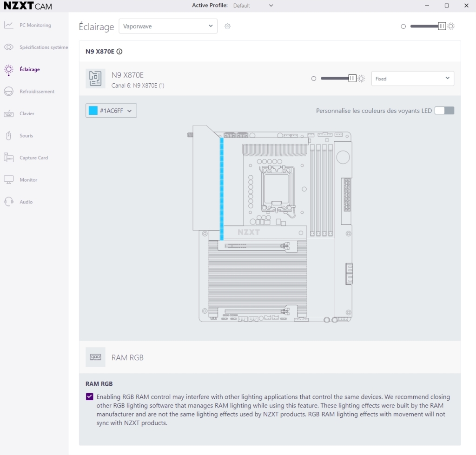The width and height of the screenshot is (476, 455).
Task: Open the Fixed lighting mode dropdown
Action: 413,79
